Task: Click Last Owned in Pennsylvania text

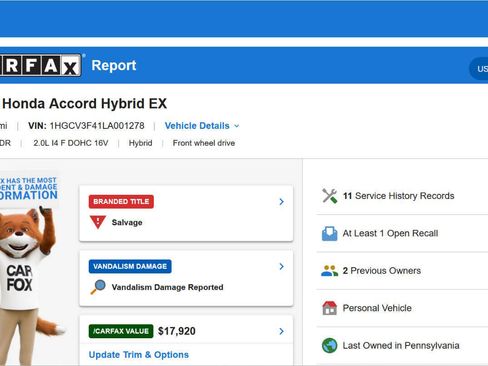Action: point(401,345)
